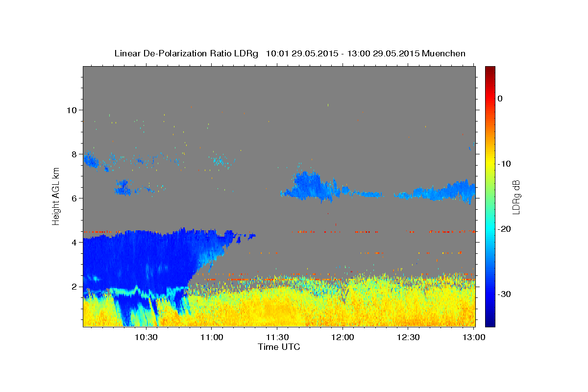The width and height of the screenshot is (588, 392).
Task: Click the '12:00' time axis label
Action: [x=343, y=338]
